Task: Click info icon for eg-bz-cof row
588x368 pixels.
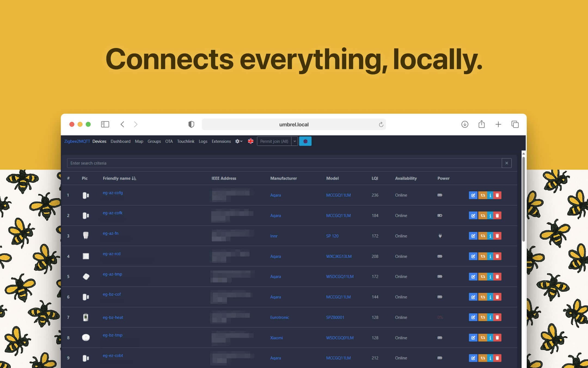Action: click(x=490, y=297)
